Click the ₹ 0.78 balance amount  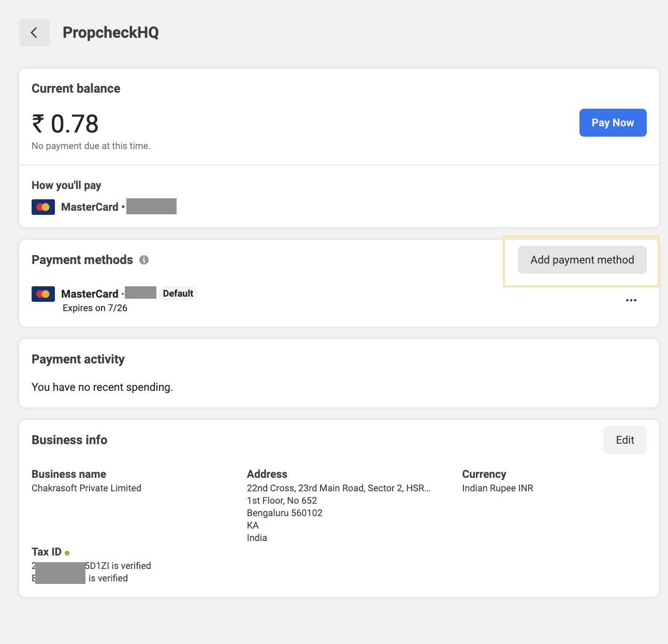point(65,124)
